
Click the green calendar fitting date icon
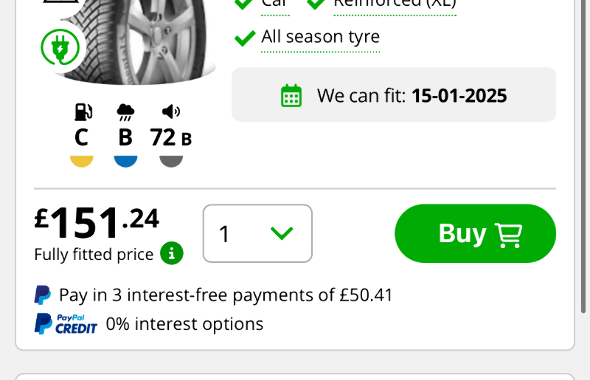pyautogui.click(x=291, y=96)
